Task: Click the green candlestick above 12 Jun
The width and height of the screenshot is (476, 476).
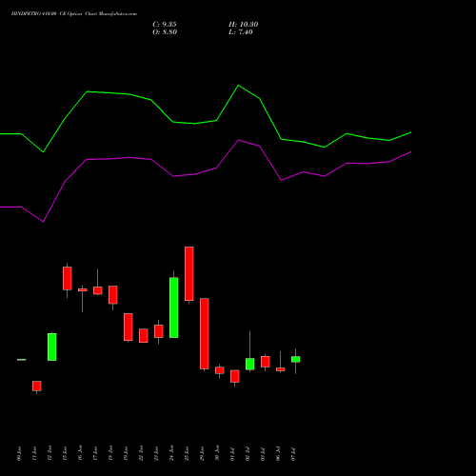Action: click(52, 347)
